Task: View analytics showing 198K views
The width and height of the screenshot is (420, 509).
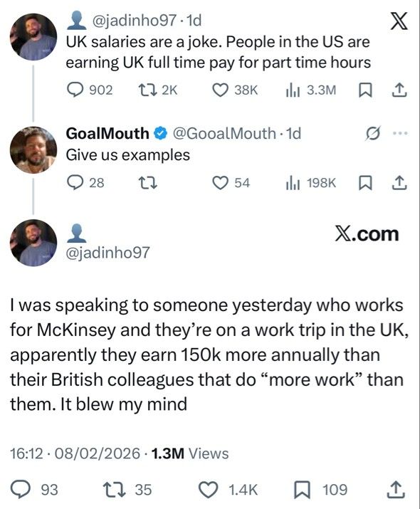Action: 310,183
